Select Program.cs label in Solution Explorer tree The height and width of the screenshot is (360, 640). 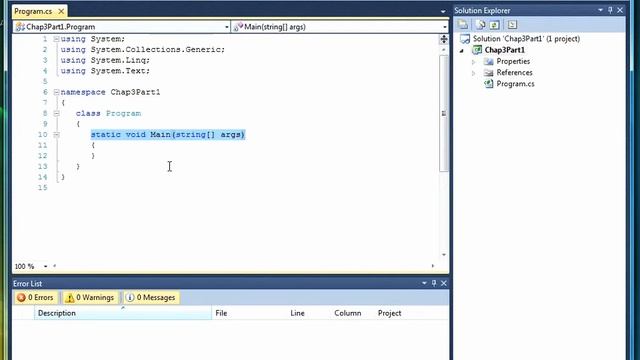click(515, 84)
